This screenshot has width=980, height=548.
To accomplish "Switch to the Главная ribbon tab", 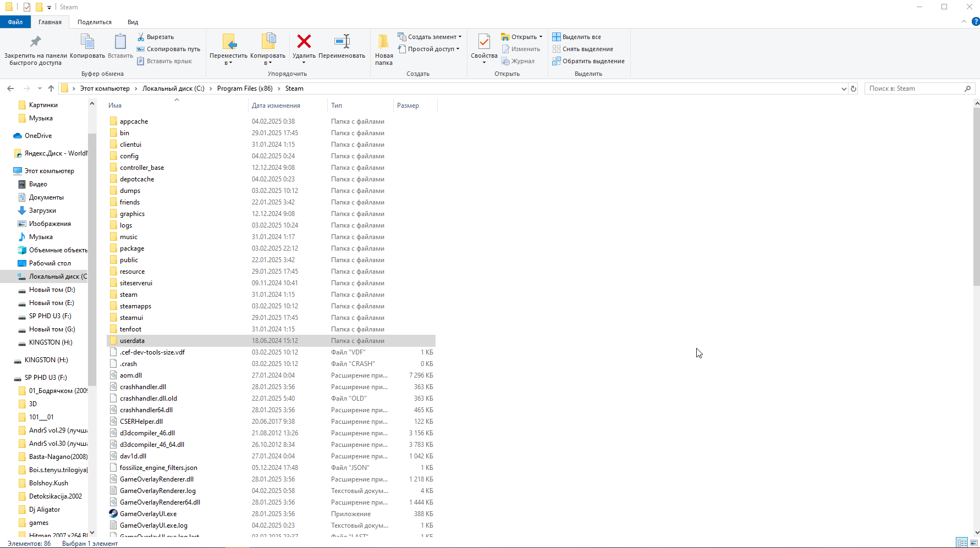I will (x=50, y=22).
